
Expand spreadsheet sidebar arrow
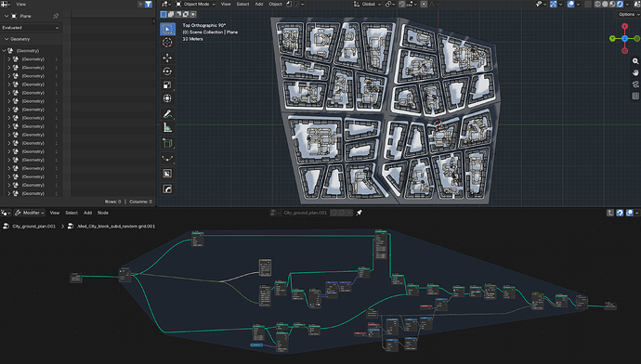point(153,20)
